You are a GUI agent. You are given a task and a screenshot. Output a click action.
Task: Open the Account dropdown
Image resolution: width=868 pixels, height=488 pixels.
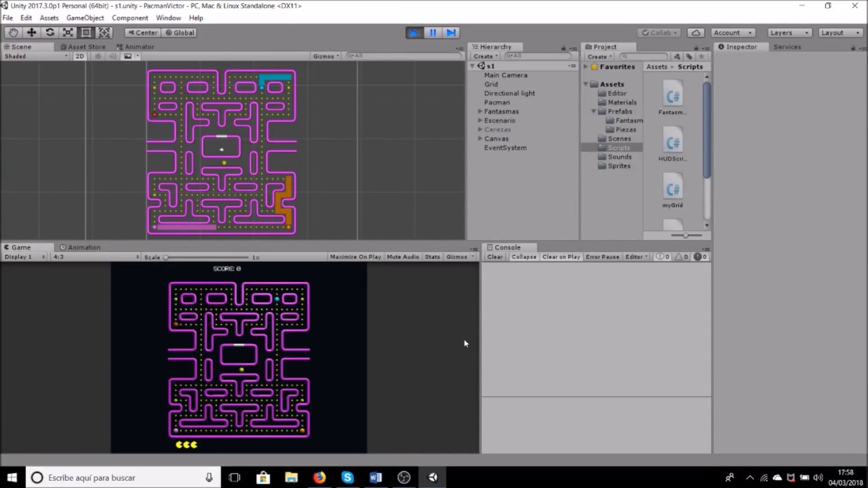click(x=733, y=33)
